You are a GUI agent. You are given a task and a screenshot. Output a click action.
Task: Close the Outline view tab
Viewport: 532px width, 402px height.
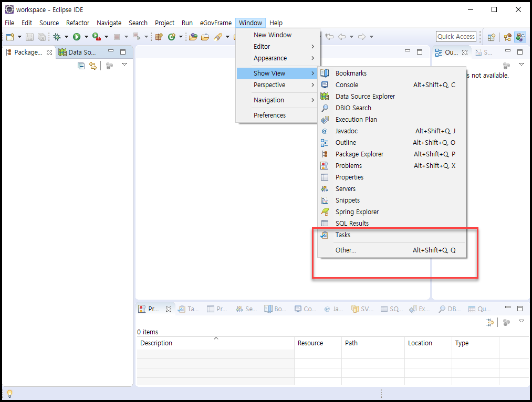465,52
